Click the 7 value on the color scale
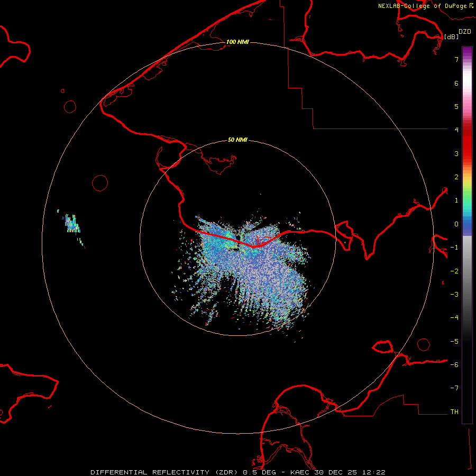The width and height of the screenshot is (476, 476). (456, 59)
